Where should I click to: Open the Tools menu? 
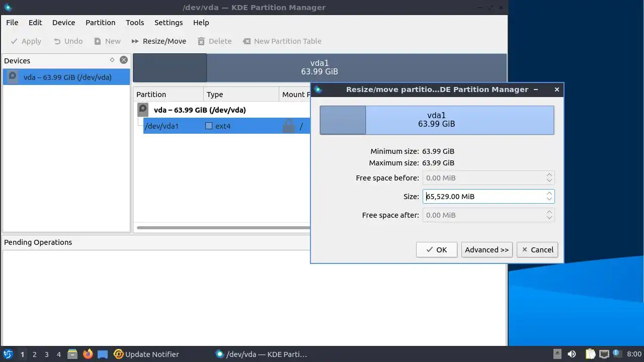[135, 23]
